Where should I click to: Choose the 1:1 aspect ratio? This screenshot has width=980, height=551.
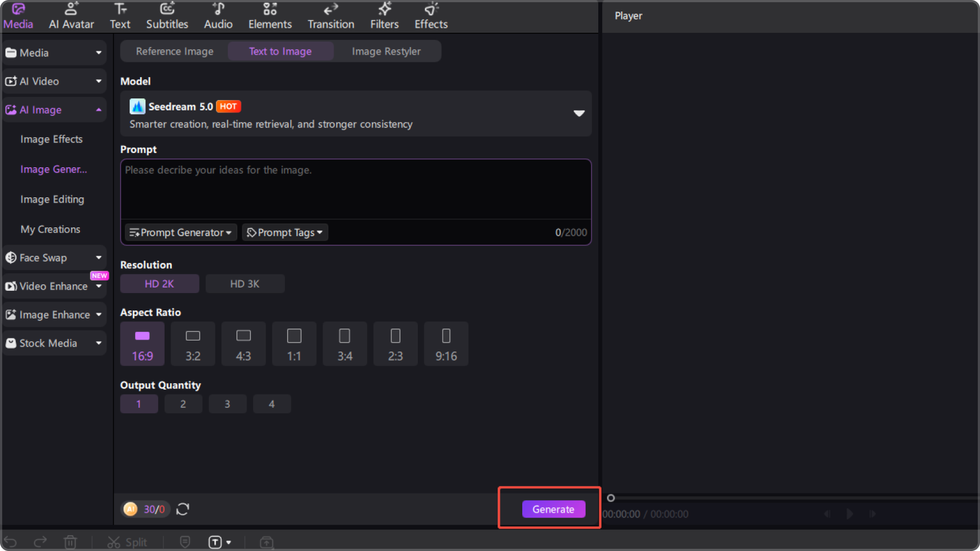coord(294,344)
